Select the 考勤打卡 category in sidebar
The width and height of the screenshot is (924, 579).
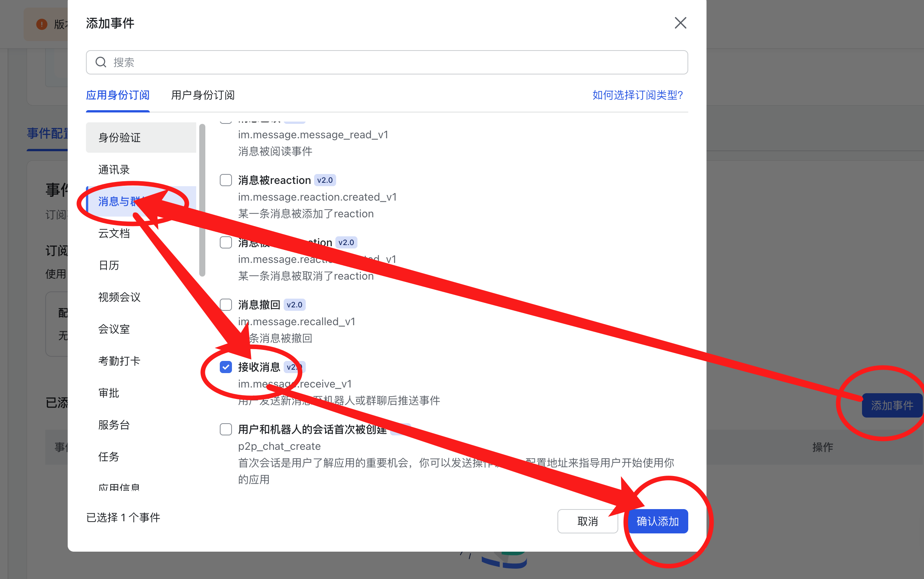119,361
